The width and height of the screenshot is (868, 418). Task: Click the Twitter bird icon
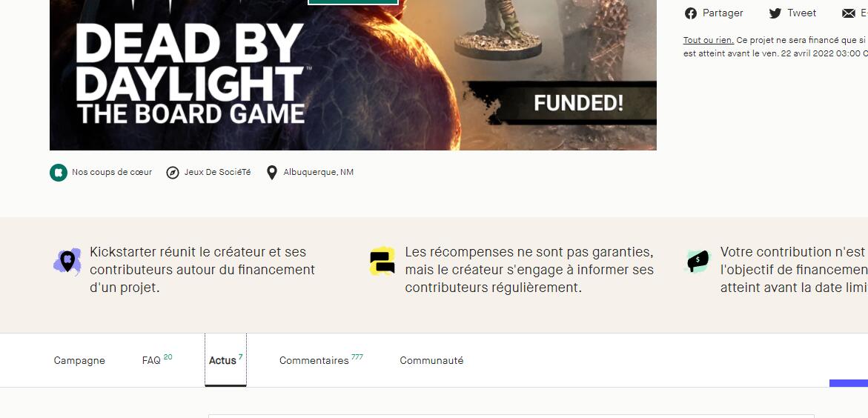[x=775, y=13]
